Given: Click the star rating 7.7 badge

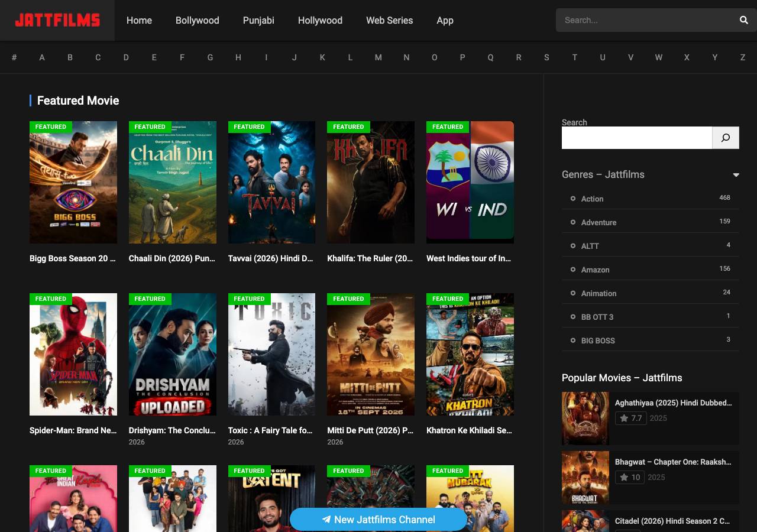Looking at the screenshot, I should pos(630,418).
